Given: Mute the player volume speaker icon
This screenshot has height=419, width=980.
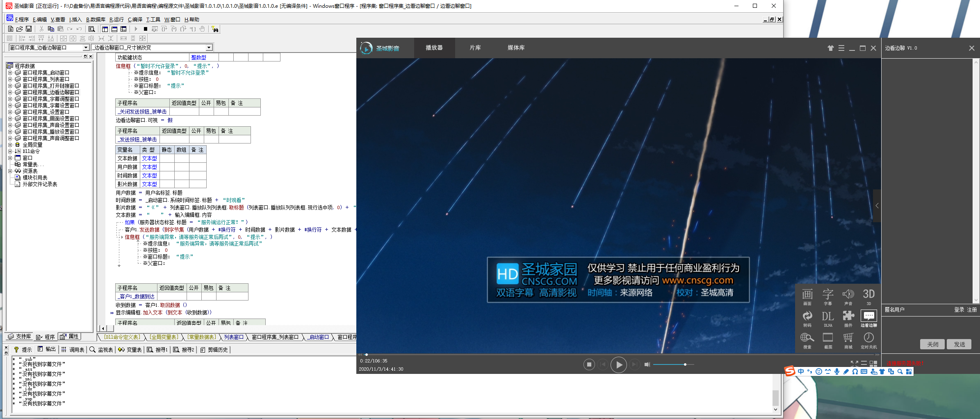Looking at the screenshot, I should pos(647,364).
